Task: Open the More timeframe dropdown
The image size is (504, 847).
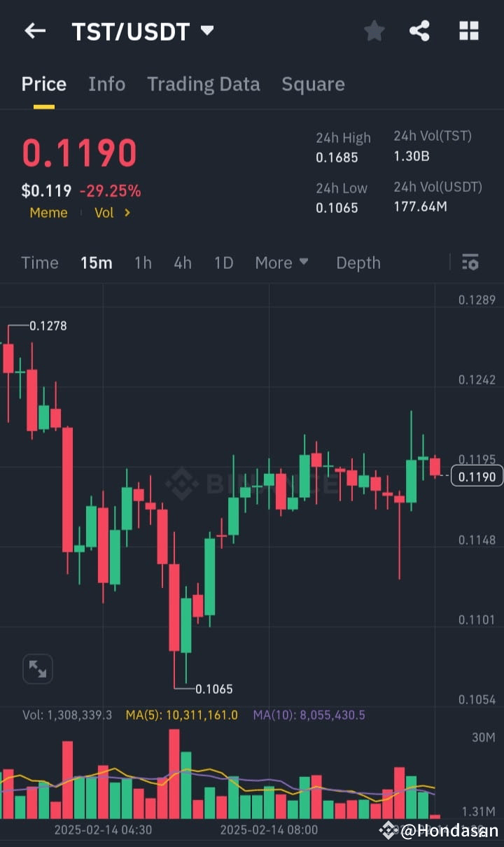Action: pos(281,262)
